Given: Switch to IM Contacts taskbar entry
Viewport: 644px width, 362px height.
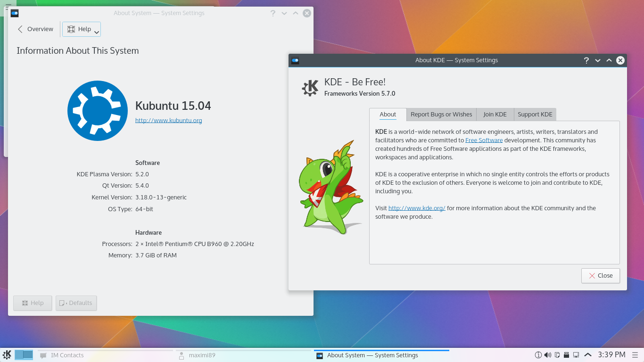Looking at the screenshot, I should coord(106,355).
